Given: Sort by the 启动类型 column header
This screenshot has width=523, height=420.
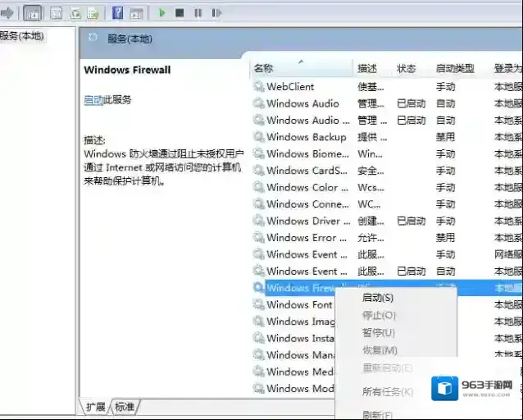Looking at the screenshot, I should pos(455,68).
